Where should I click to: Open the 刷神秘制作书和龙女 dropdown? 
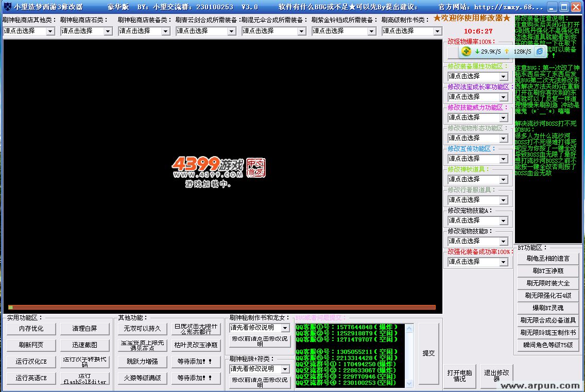tap(260, 328)
